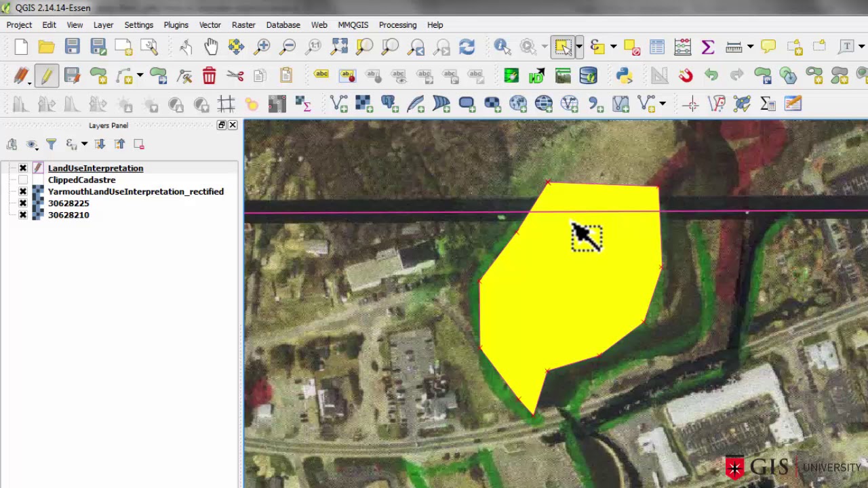This screenshot has width=868, height=488.
Task: Open the MMQGIS menu
Action: coord(353,25)
